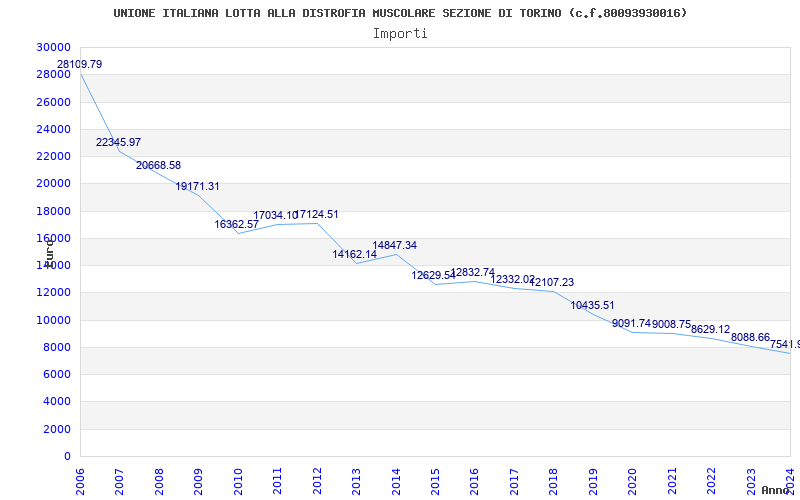Select the 2014 x-axis year

point(396,482)
